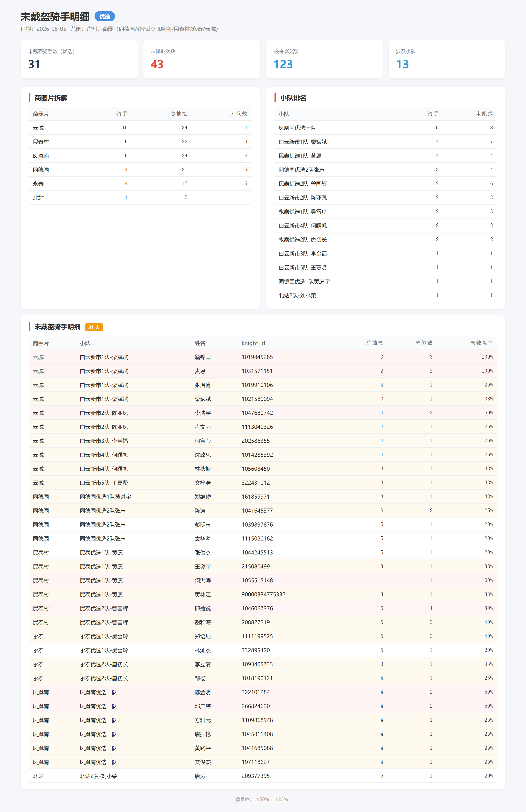Select rider name "麦恩"
Image resolution: width=526 pixels, height=812 pixels.
(200, 371)
